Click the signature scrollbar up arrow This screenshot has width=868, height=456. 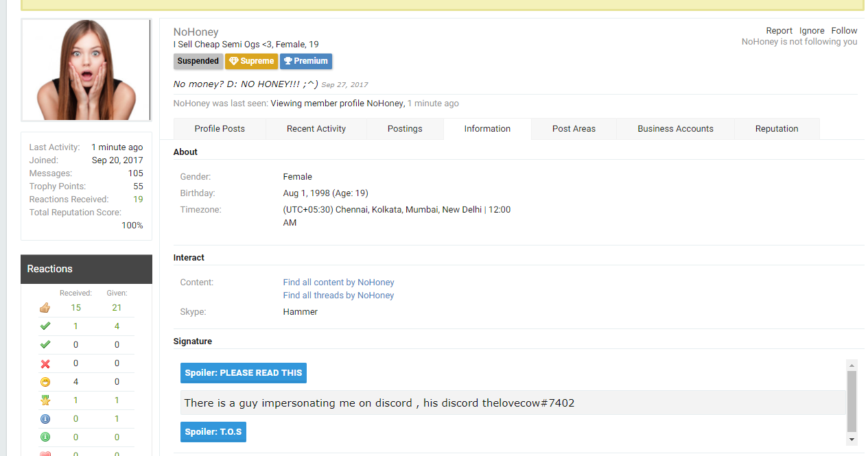click(852, 365)
